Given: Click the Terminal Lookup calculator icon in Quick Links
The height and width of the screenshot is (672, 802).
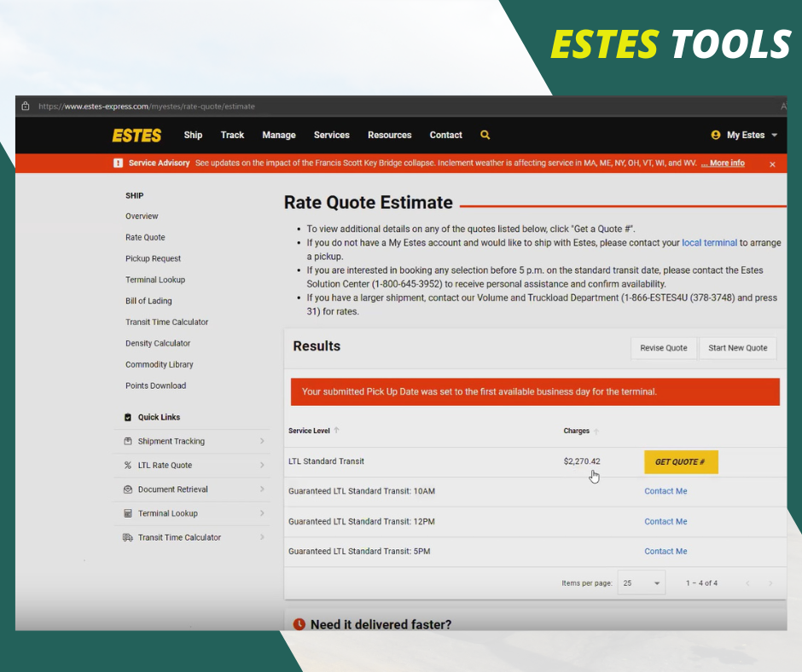Looking at the screenshot, I should [128, 513].
